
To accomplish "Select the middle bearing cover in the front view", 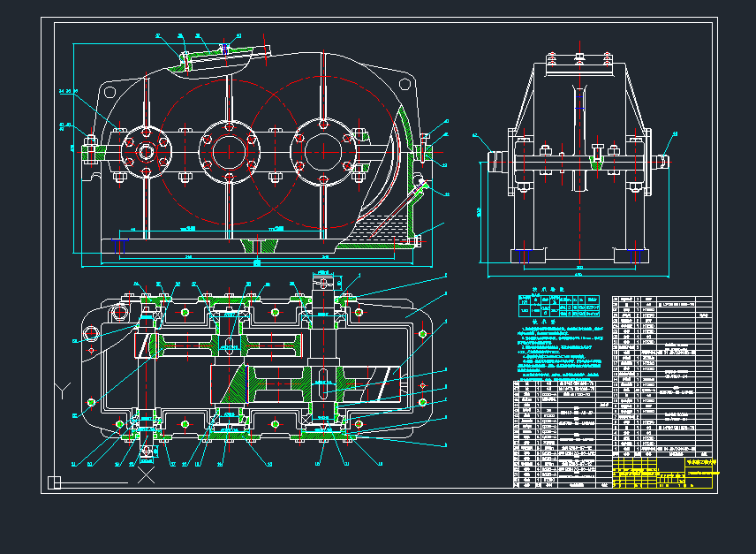I will pyautogui.click(x=229, y=152).
